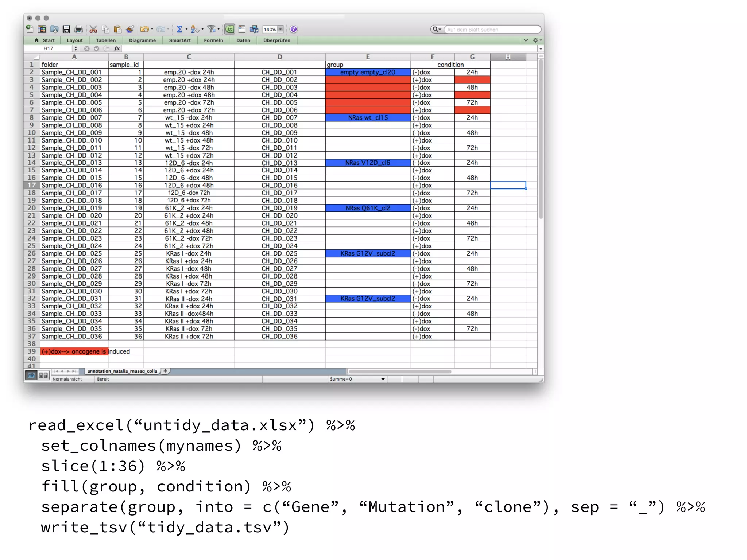The height and width of the screenshot is (560, 747).
Task: Open the 140% zoom dropdown
Action: (x=280, y=29)
